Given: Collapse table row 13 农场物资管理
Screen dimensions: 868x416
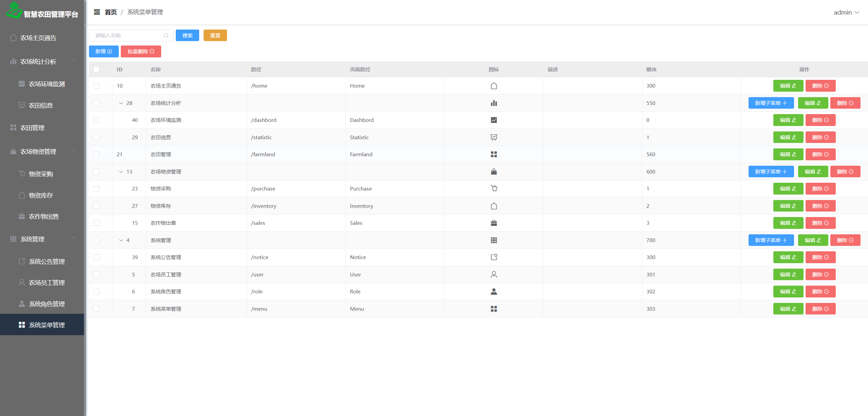Looking at the screenshot, I should (x=121, y=172).
